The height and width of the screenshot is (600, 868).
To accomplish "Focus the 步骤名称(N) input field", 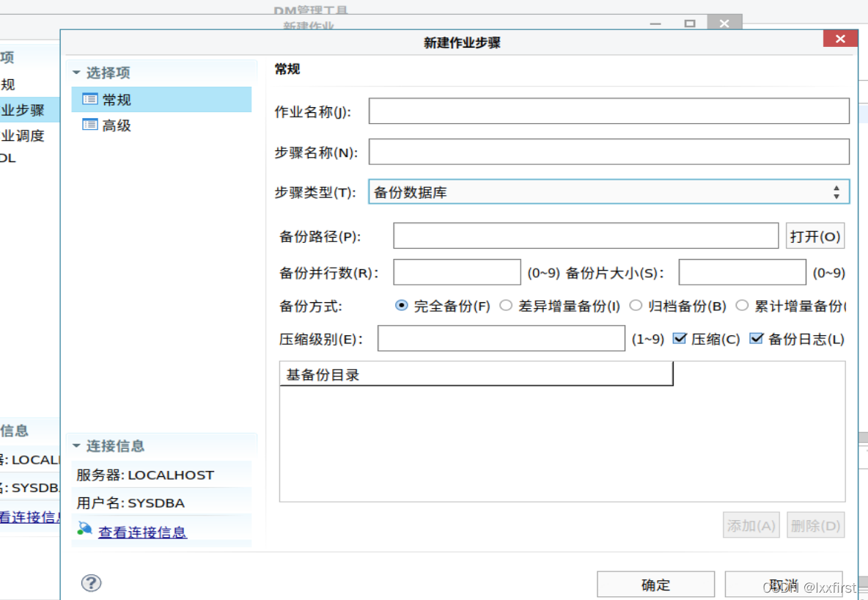I will pyautogui.click(x=609, y=152).
